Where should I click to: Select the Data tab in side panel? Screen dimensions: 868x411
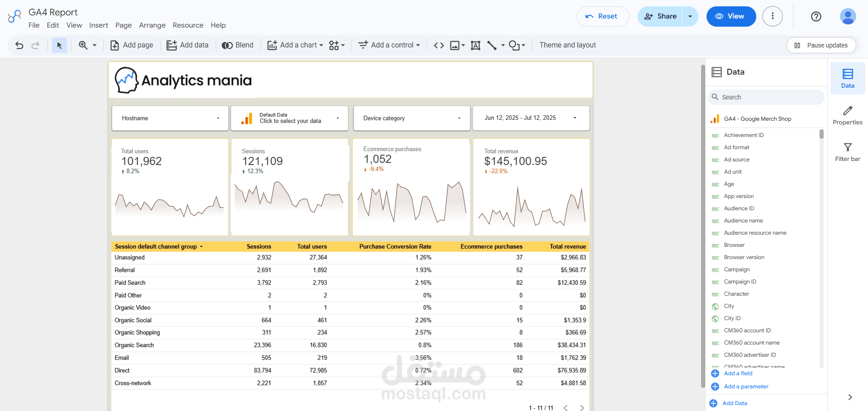pos(848,78)
